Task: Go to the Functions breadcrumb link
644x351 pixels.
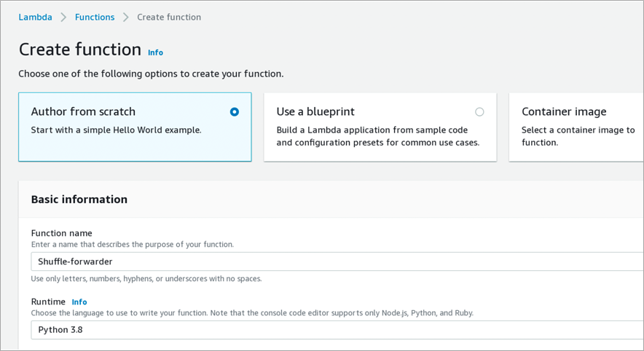Action: pyautogui.click(x=95, y=17)
